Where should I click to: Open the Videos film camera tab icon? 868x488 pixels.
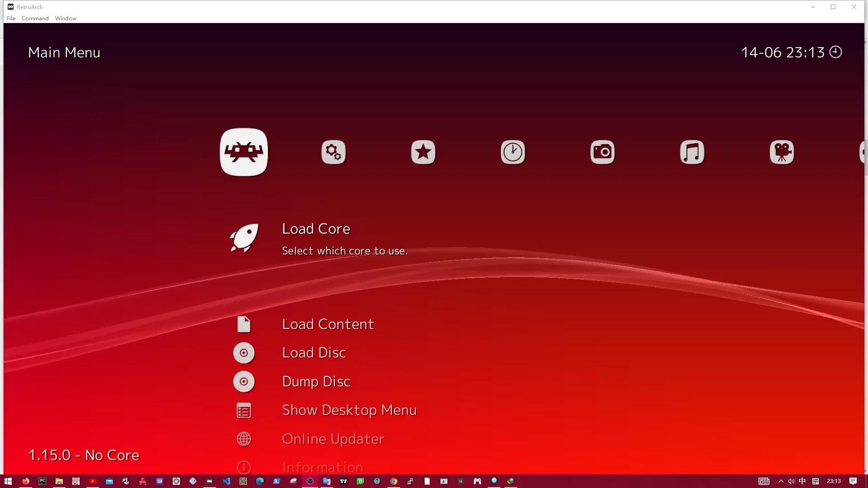click(x=782, y=152)
